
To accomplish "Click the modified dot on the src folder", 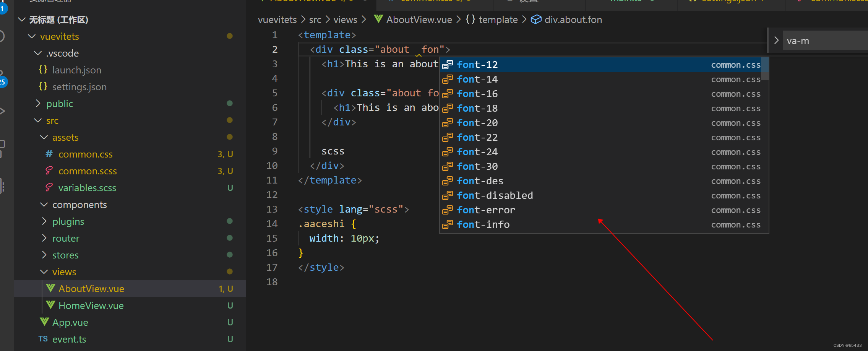I will click(230, 120).
